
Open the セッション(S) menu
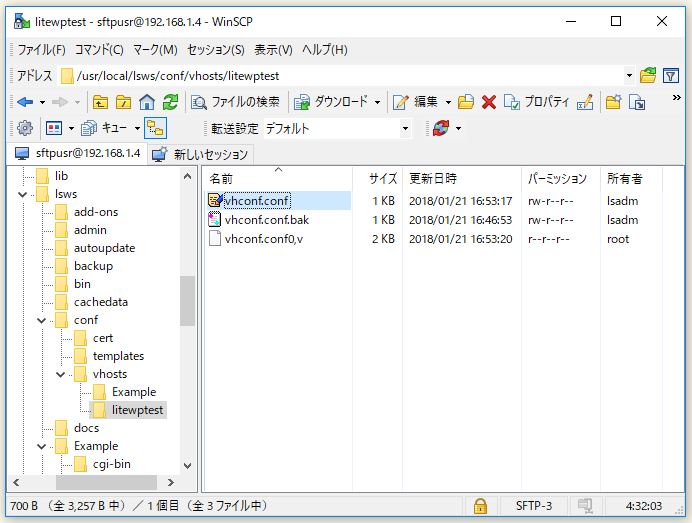tap(216, 49)
